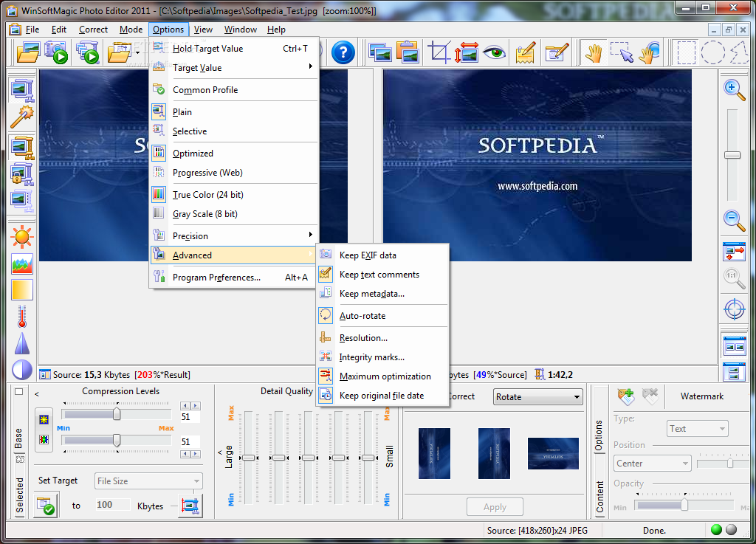The height and width of the screenshot is (544, 756).
Task: Open the Position Center dropdown
Action: pyautogui.click(x=653, y=464)
